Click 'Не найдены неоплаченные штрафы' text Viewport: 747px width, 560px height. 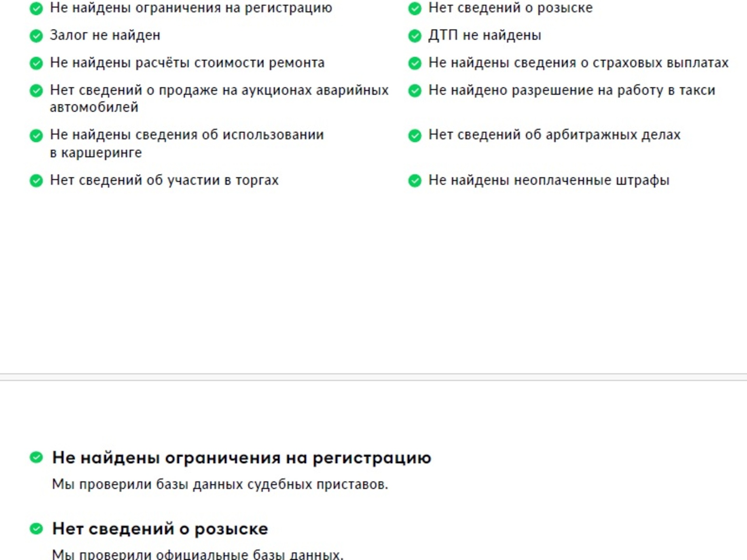pyautogui.click(x=549, y=180)
